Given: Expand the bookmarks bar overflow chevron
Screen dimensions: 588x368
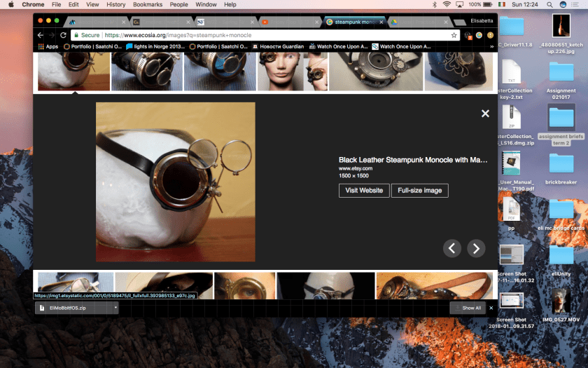Looking at the screenshot, I should point(491,47).
